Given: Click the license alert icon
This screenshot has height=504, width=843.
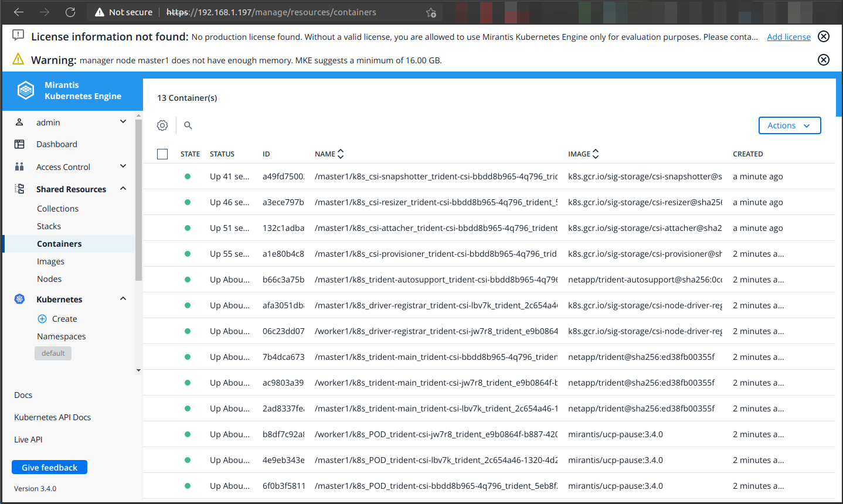Looking at the screenshot, I should click(x=18, y=36).
